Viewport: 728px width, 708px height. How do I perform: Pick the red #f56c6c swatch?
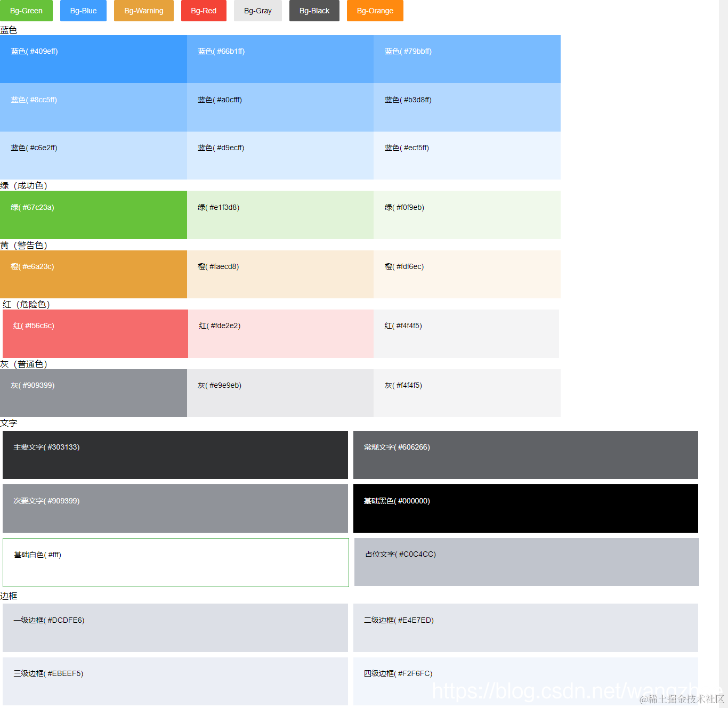95,333
